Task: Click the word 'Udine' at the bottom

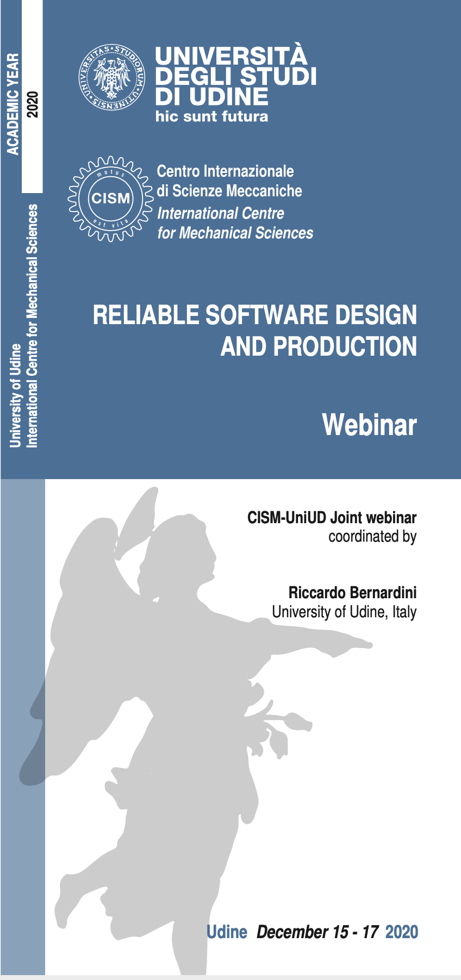Action: click(227, 932)
